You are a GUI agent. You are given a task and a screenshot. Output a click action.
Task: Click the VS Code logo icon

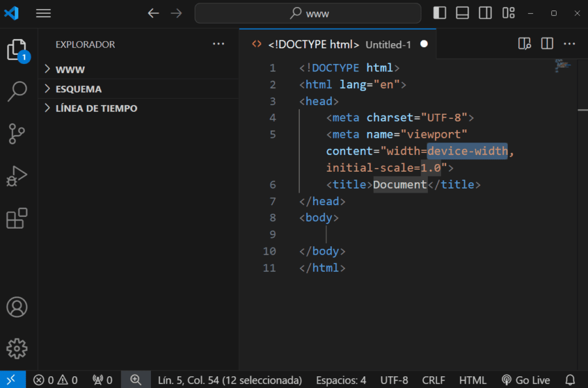(x=11, y=14)
